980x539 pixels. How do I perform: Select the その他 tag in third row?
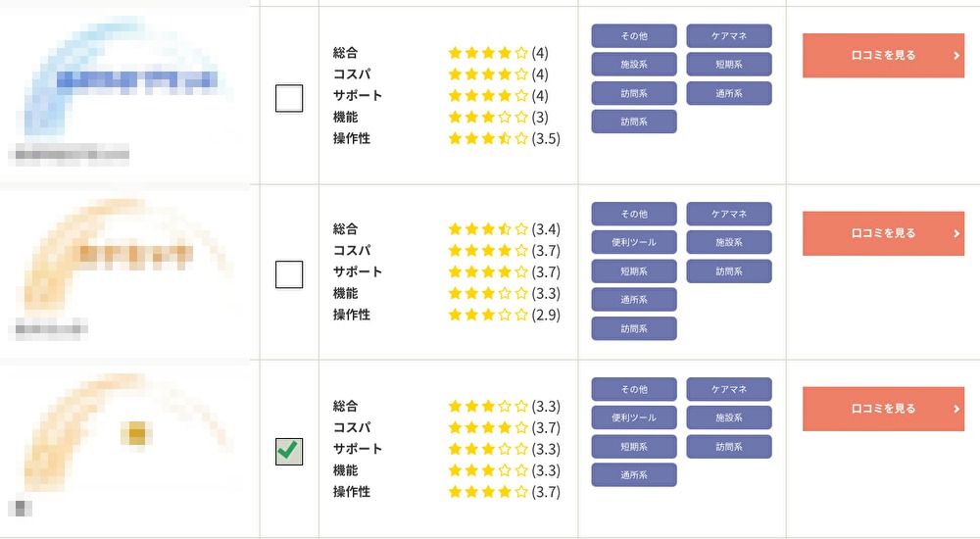tap(634, 390)
